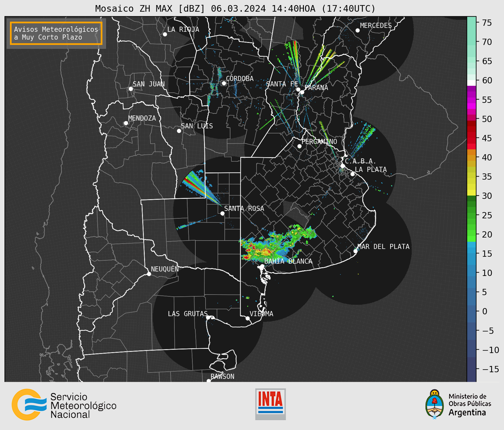Click the LA PLATA city marker dot
This screenshot has width=504, height=430.
tap(353, 174)
